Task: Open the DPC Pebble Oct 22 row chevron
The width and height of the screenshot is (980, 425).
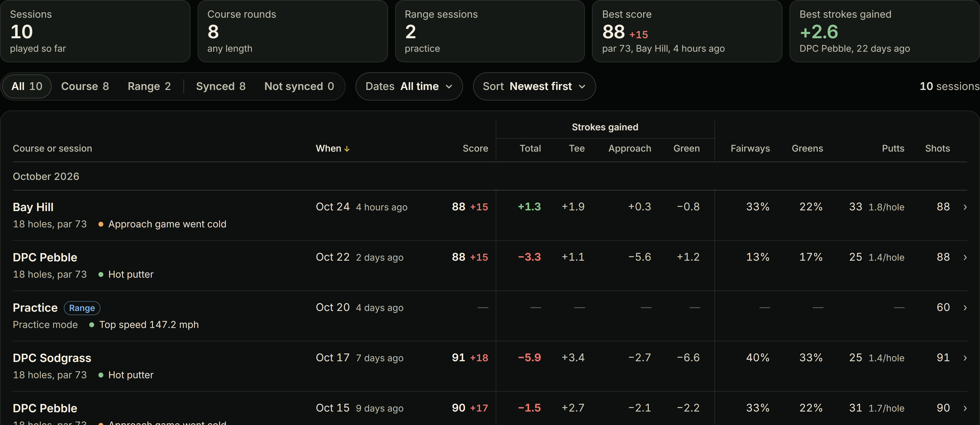Action: pyautogui.click(x=965, y=257)
